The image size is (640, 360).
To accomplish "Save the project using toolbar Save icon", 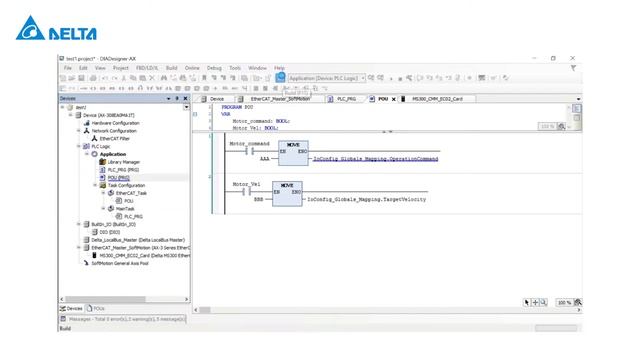I will pyautogui.click(x=81, y=78).
